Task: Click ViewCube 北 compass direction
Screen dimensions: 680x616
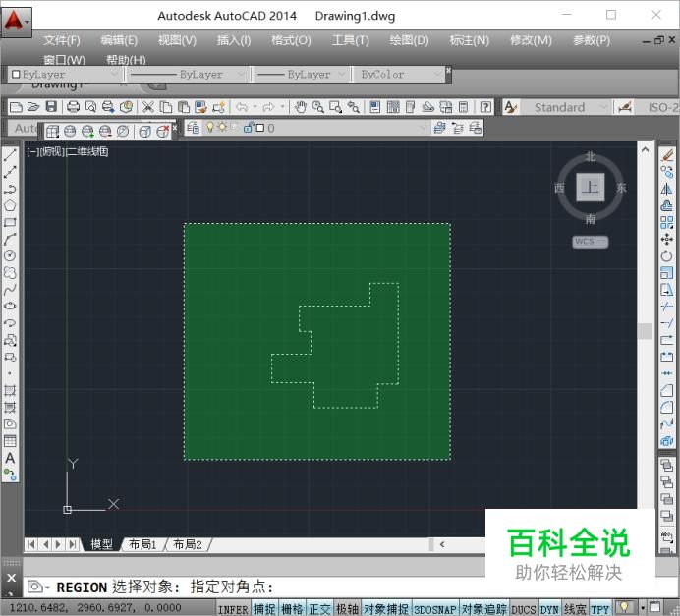Action: 591,156
